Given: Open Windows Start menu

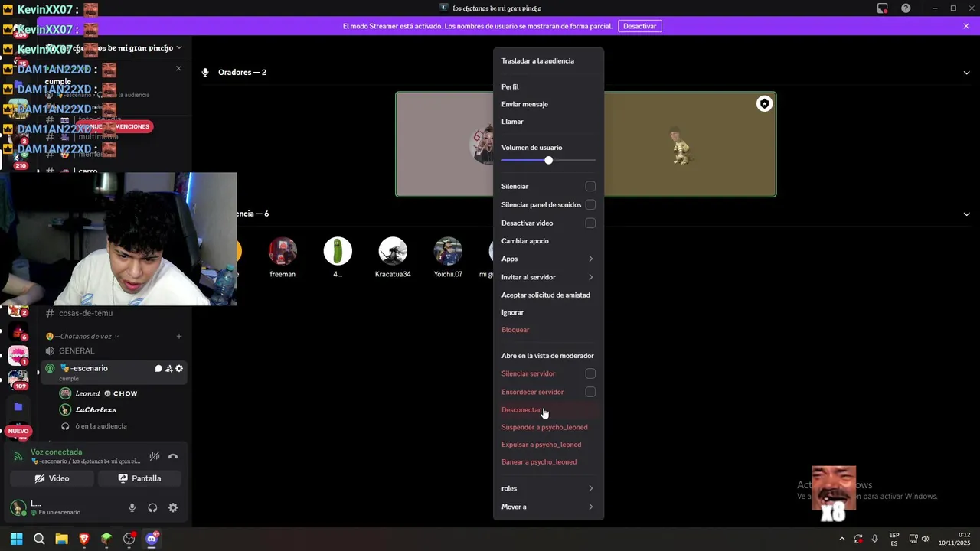Looking at the screenshot, I should (17, 539).
